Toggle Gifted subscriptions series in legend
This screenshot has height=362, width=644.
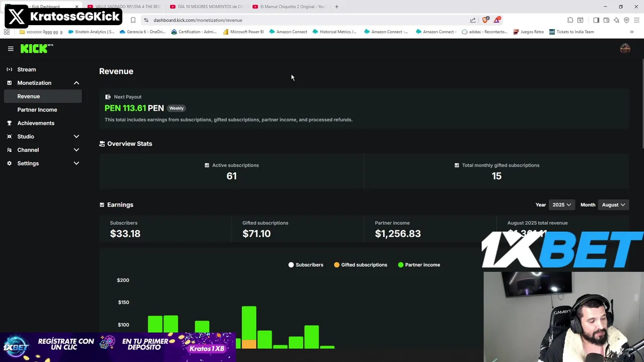click(x=361, y=265)
